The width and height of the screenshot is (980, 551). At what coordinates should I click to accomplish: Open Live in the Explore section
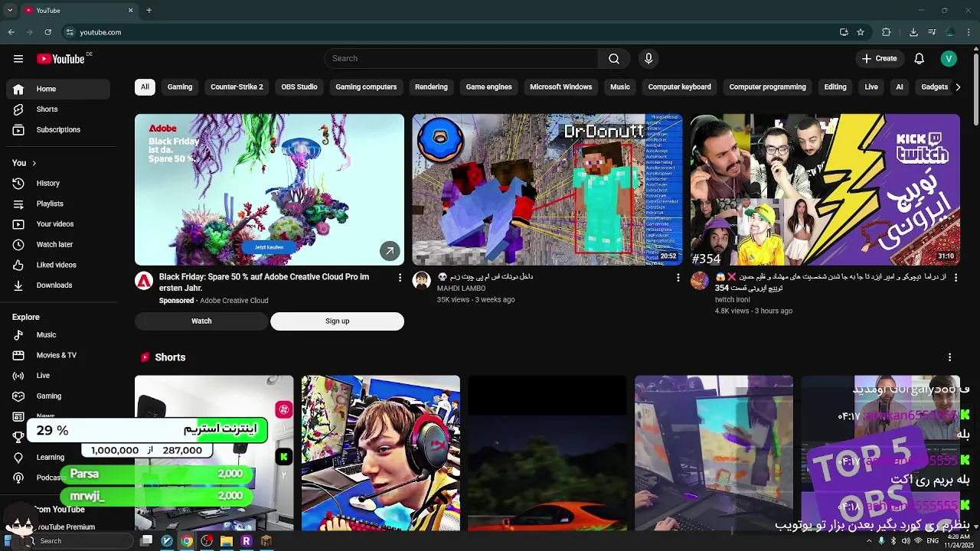58,376
